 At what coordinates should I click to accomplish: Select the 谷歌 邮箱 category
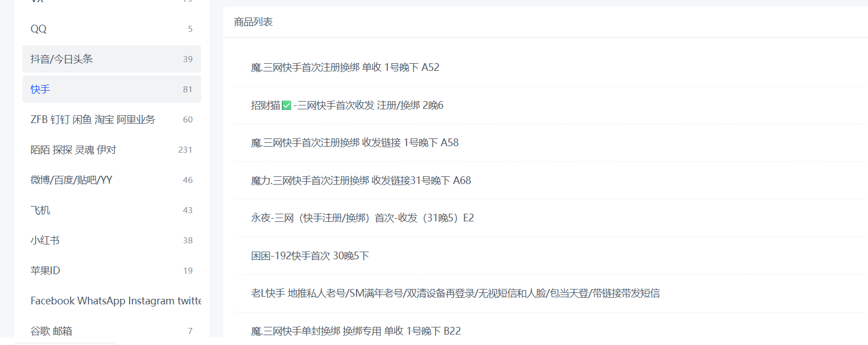pyautogui.click(x=112, y=331)
